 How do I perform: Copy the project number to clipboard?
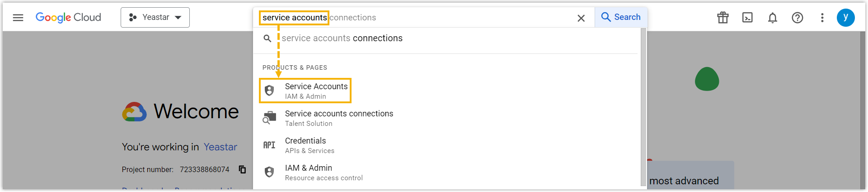click(x=242, y=169)
